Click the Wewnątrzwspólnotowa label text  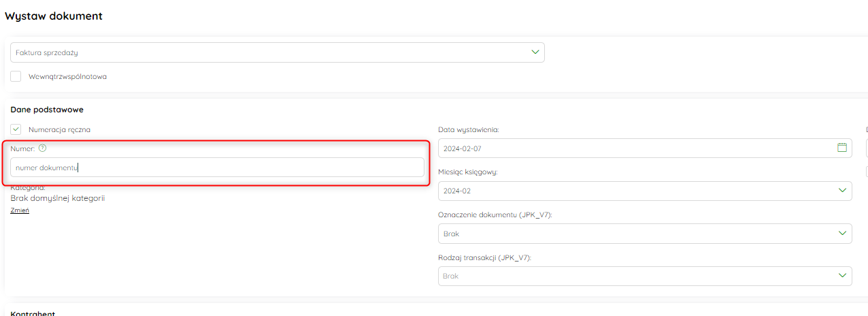(67, 76)
